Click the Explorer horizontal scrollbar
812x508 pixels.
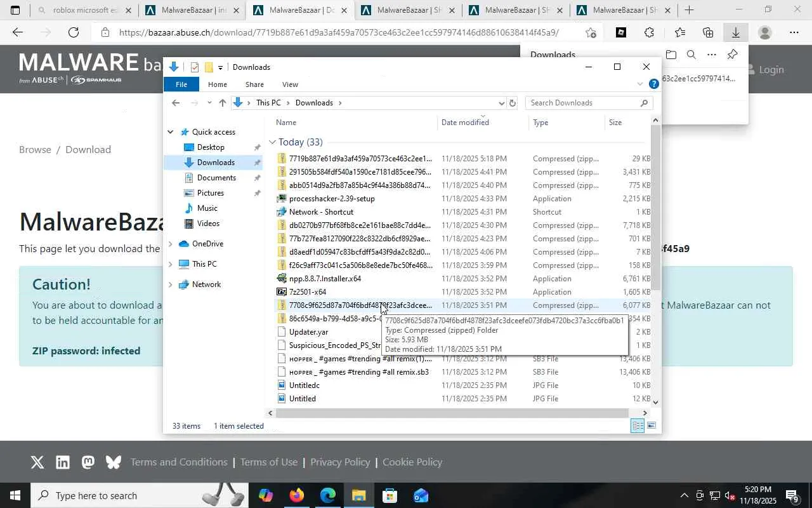click(452, 413)
